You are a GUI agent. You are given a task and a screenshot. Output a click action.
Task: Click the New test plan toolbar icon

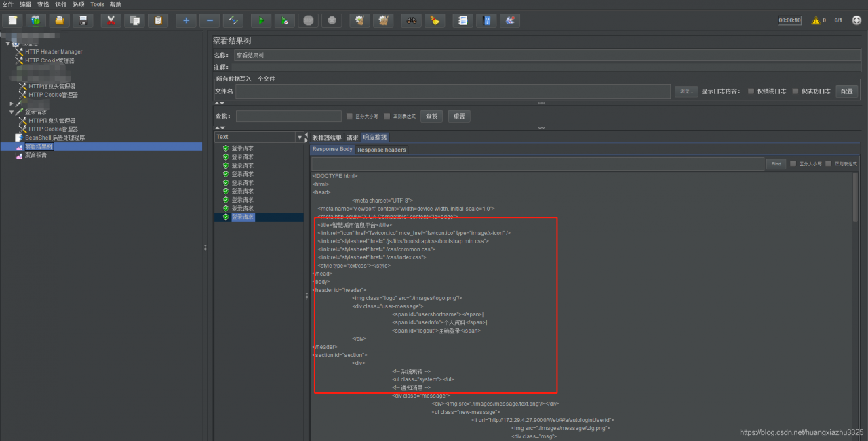12,20
